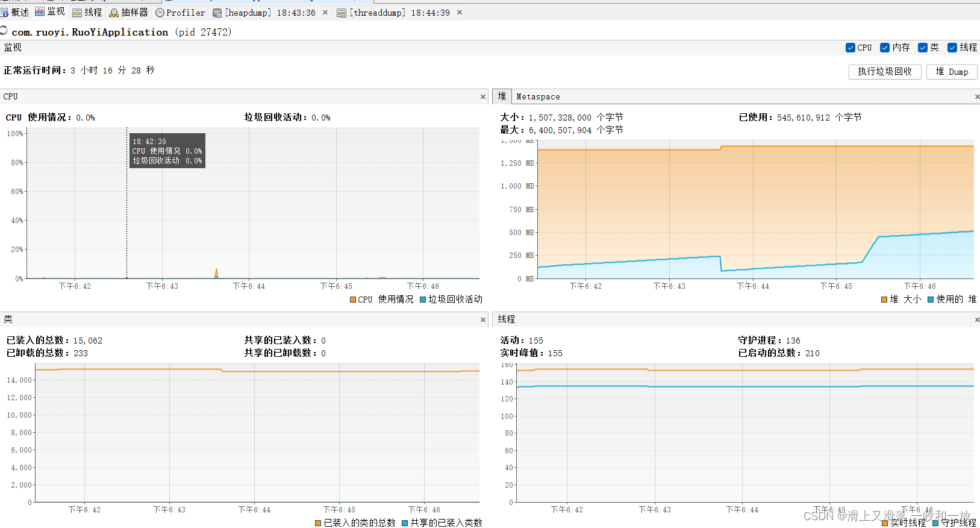Viewport: 980px width, 528px height.
Task: Click the 监视 section header
Action: pyautogui.click(x=13, y=48)
